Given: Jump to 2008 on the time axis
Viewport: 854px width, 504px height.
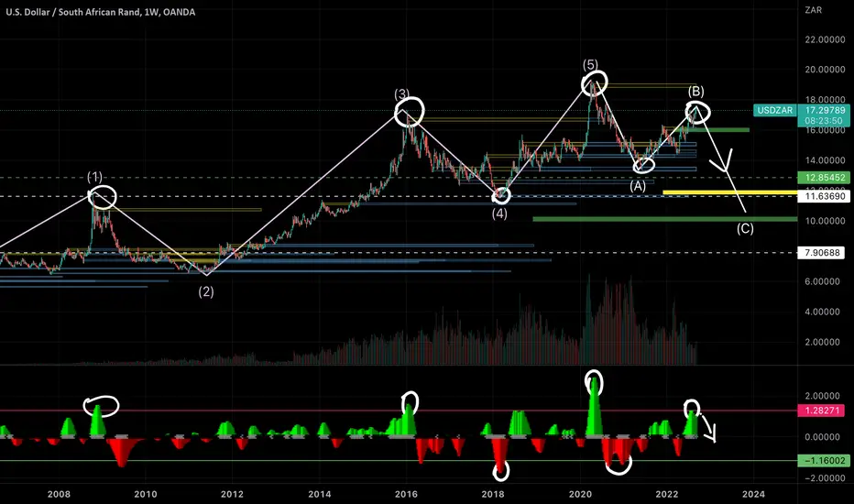Looking at the screenshot, I should click(x=59, y=494).
